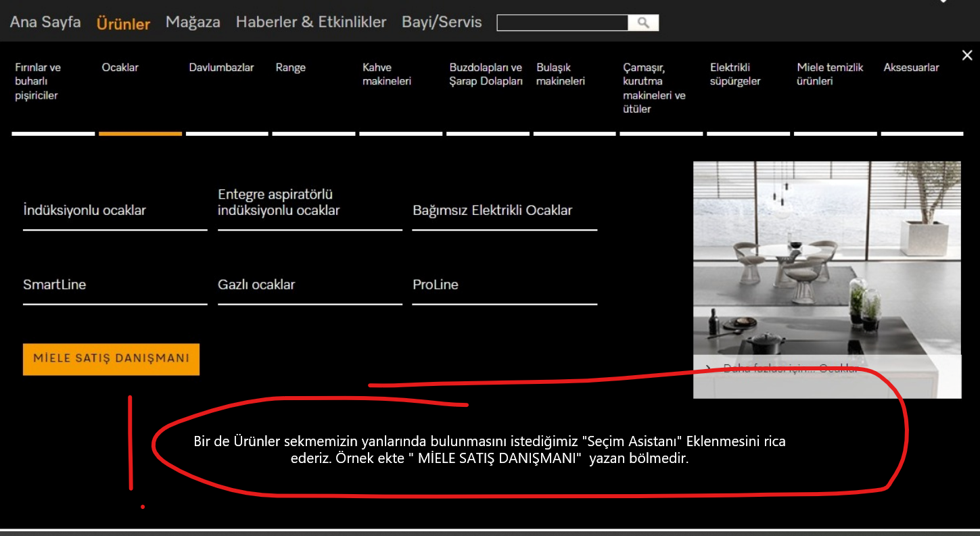Click into the search input field
This screenshot has height=536, width=980.
point(563,23)
